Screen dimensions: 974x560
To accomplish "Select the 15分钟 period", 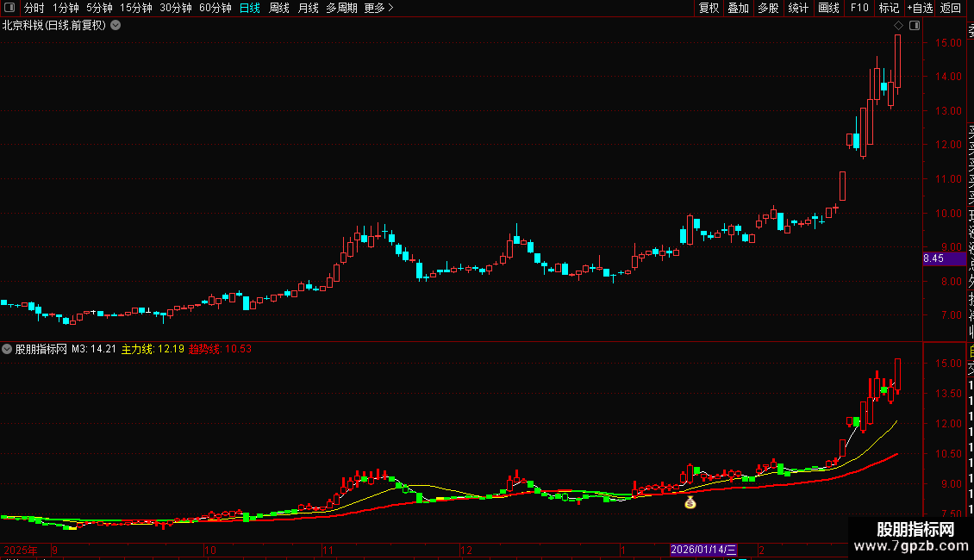I will point(136,8).
